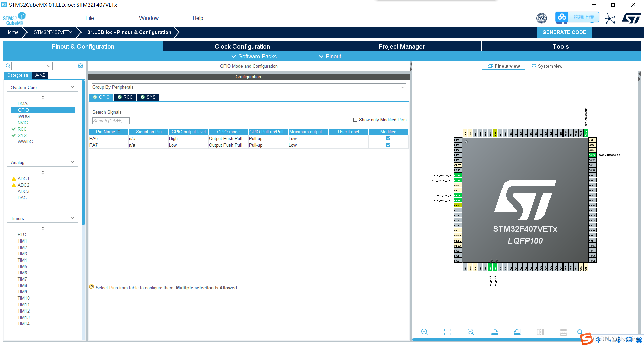
Task: Click the 10-year anniversary badge icon
Action: 542,18
